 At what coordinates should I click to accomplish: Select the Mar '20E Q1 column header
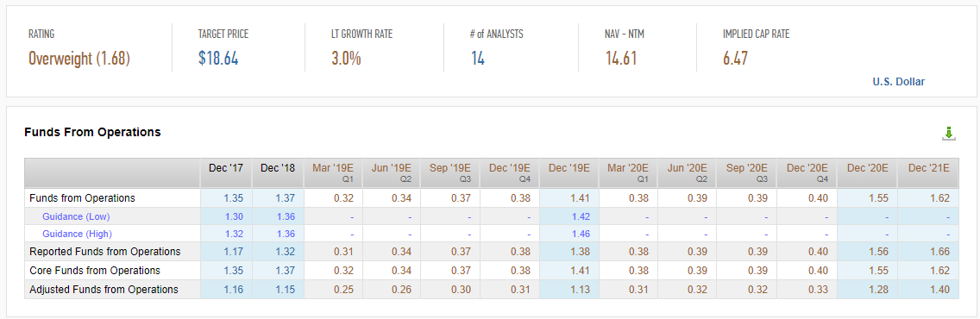coord(628,173)
